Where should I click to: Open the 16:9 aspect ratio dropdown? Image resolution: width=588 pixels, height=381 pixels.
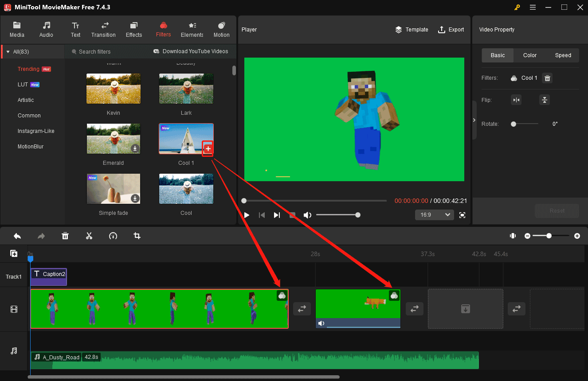pyautogui.click(x=434, y=215)
